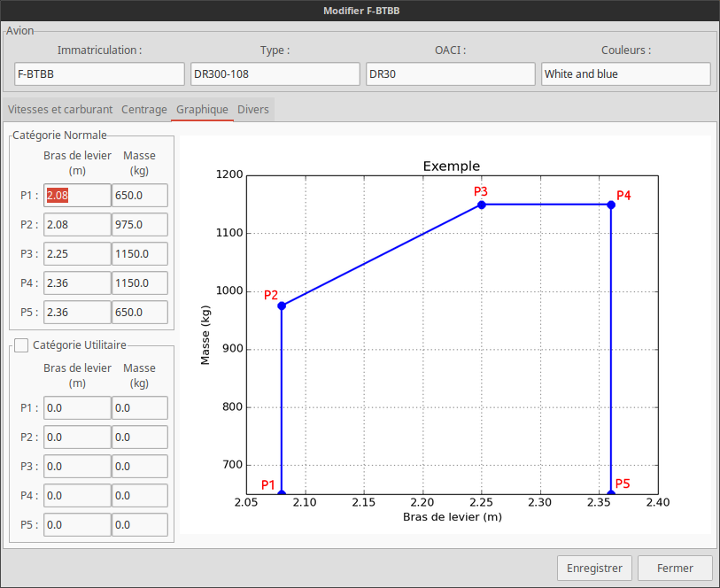Focus Normale P5 Bras de levier 2.36
720x588 pixels.
77,312
